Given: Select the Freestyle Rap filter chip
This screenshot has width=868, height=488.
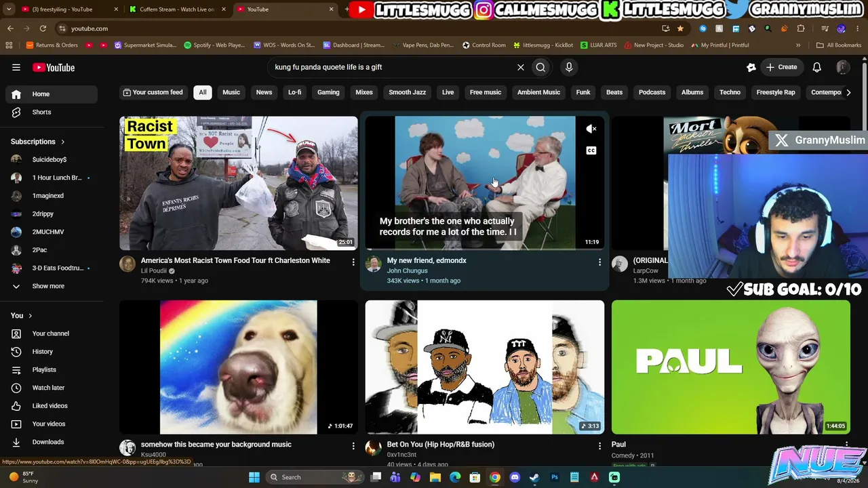Looking at the screenshot, I should 776,92.
